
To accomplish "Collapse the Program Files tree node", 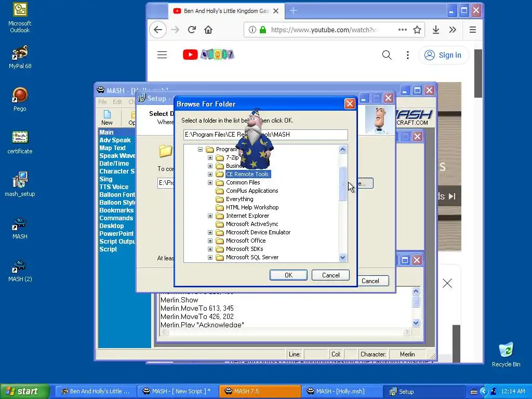I will (x=200, y=149).
